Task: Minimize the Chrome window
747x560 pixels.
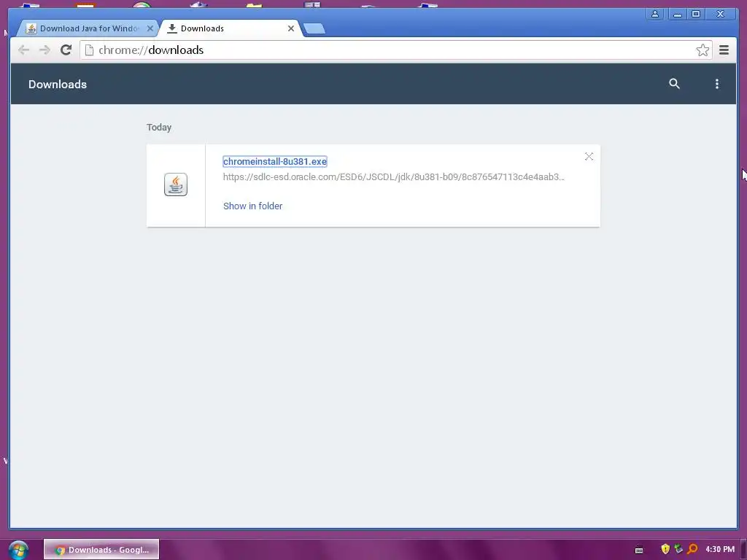Action: 677,14
